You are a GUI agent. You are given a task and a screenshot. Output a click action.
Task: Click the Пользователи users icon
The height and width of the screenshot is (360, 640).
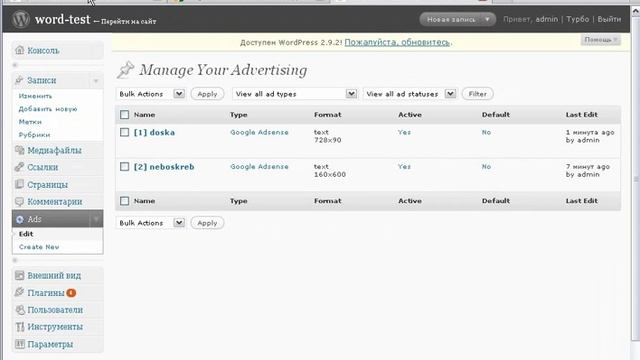click(x=19, y=310)
